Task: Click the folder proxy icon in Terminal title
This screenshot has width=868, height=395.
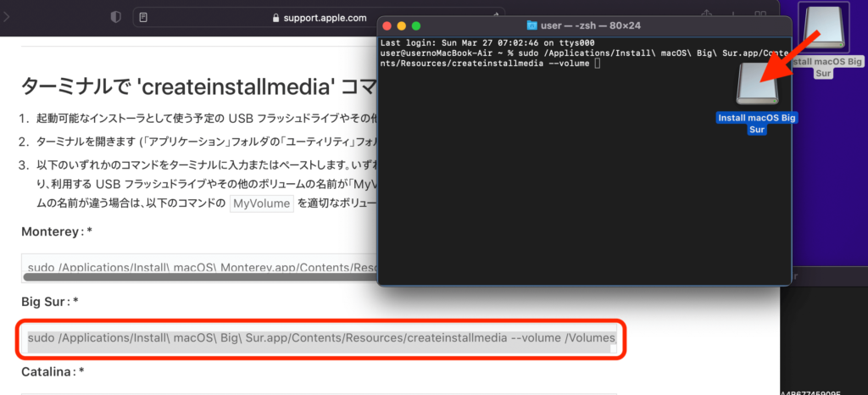Action: 532,25
